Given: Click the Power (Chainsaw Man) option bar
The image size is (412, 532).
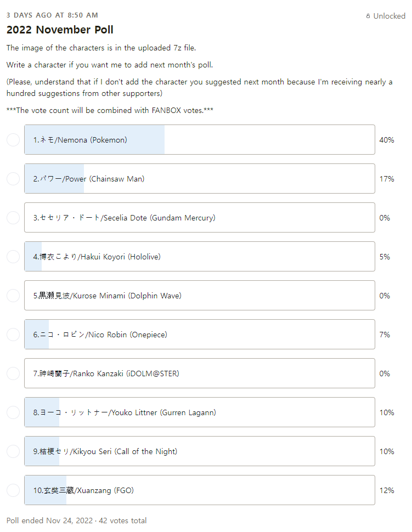Looking at the screenshot, I should [200, 179].
